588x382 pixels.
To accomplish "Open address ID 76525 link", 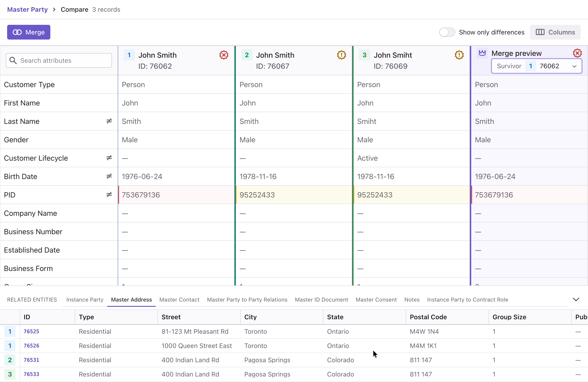I will (31, 331).
